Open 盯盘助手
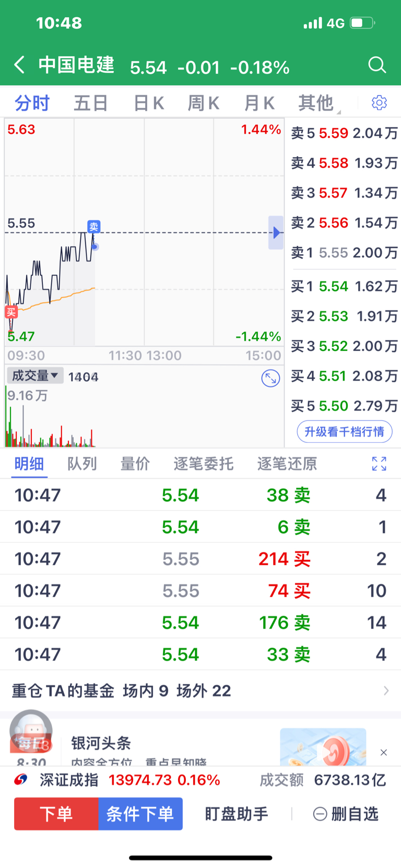This screenshot has width=401, height=868. pyautogui.click(x=237, y=814)
